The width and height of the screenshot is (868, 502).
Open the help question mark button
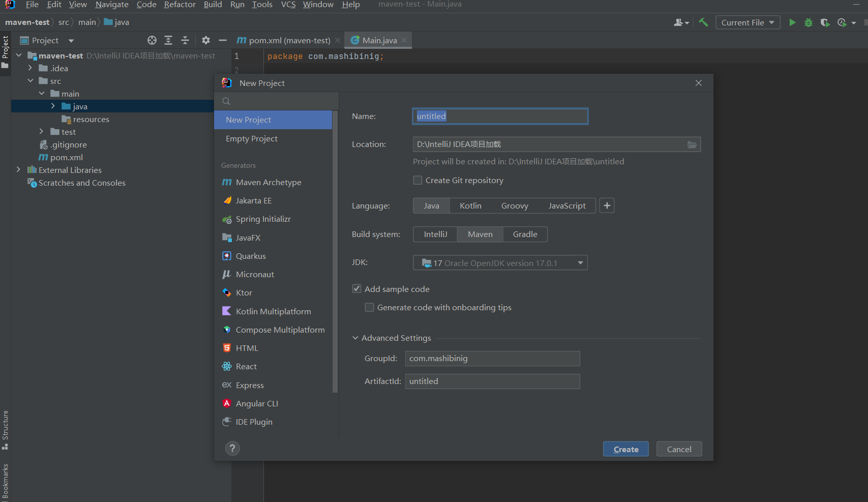point(232,448)
